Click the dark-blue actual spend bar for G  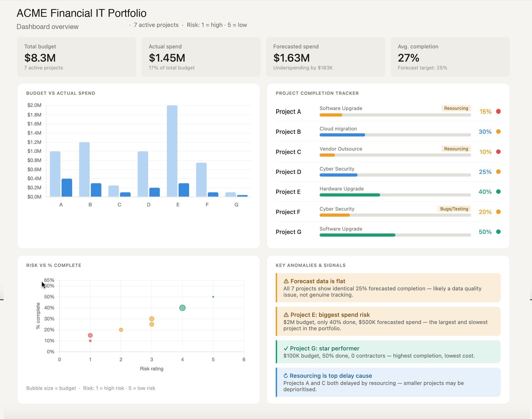242,196
